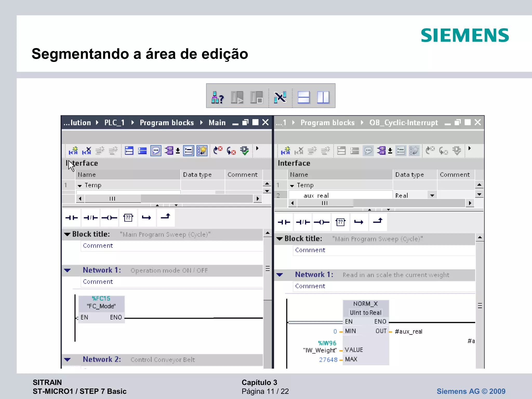Click the split editor vertically icon

pyautogui.click(x=323, y=97)
